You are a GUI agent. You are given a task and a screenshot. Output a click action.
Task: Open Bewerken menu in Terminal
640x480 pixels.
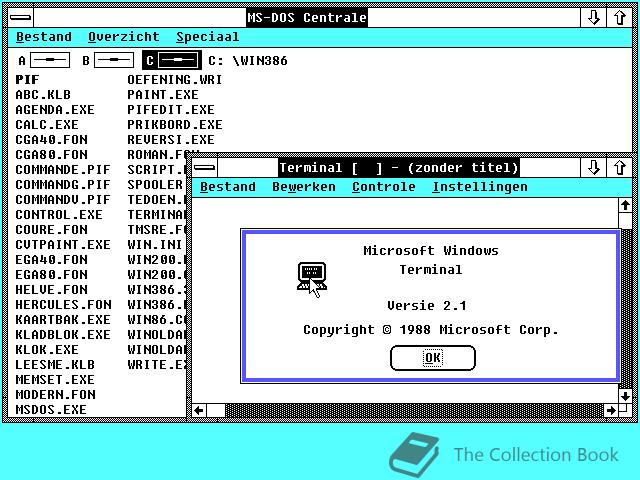click(304, 187)
